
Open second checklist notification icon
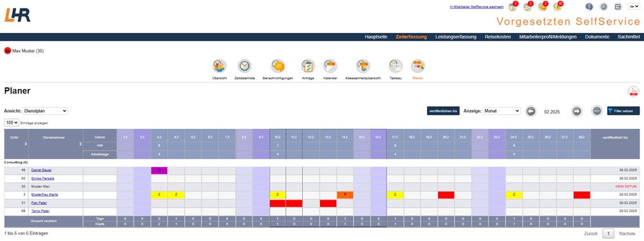point(528,6)
